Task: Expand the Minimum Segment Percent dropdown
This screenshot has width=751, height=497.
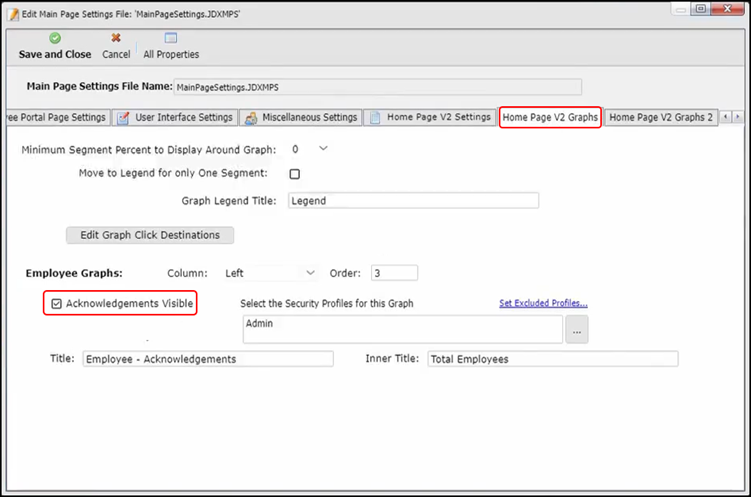Action: 322,149
